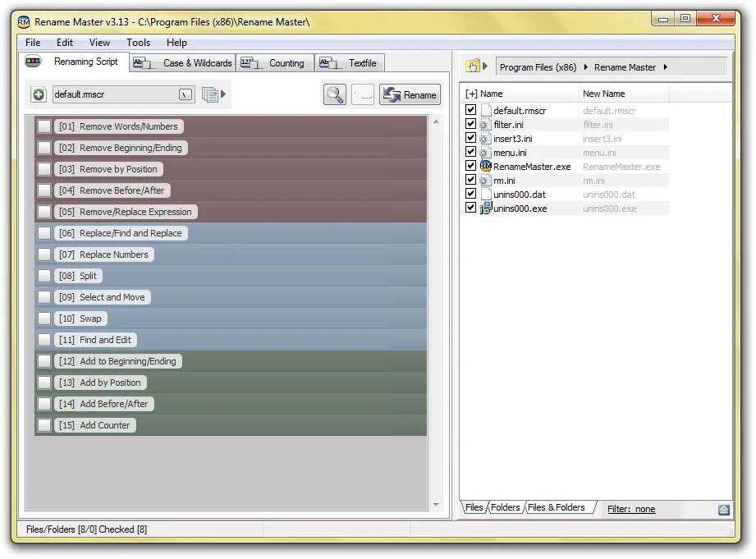
Task: Enable step 03 Remove by Position checkbox
Action: tap(44, 169)
